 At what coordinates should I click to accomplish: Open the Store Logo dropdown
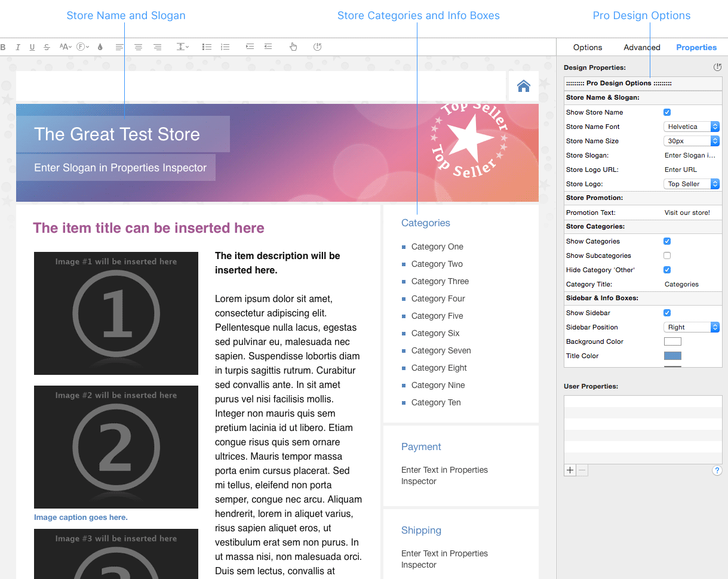[x=692, y=184]
